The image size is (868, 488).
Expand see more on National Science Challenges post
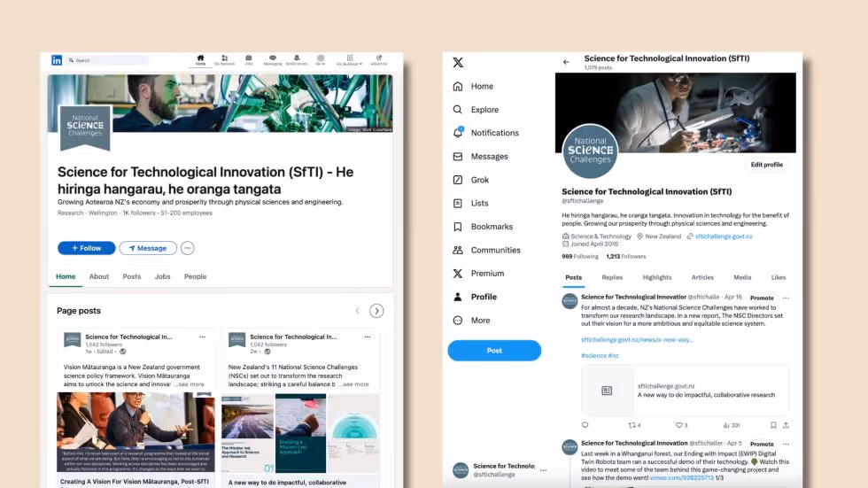[x=353, y=384]
